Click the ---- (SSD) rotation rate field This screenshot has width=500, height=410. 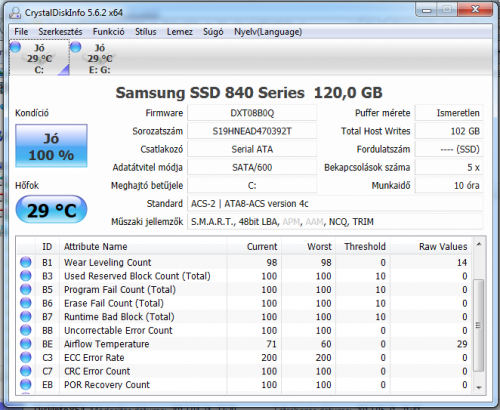coord(449,149)
